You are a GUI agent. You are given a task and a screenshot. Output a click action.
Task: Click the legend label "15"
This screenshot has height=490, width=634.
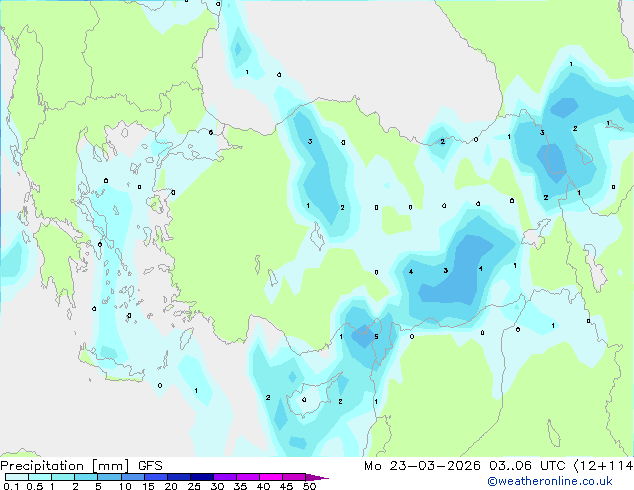[x=148, y=486]
